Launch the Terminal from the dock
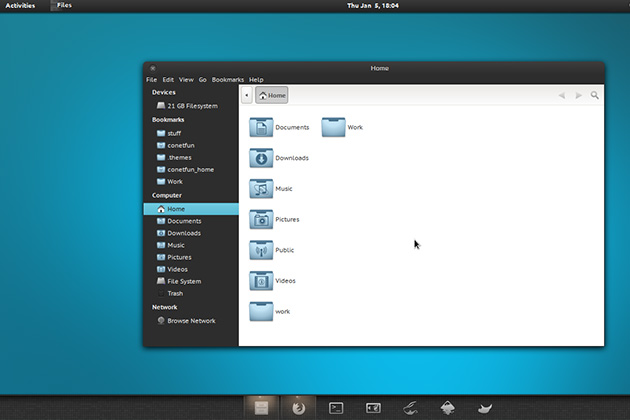 pyautogui.click(x=336, y=408)
